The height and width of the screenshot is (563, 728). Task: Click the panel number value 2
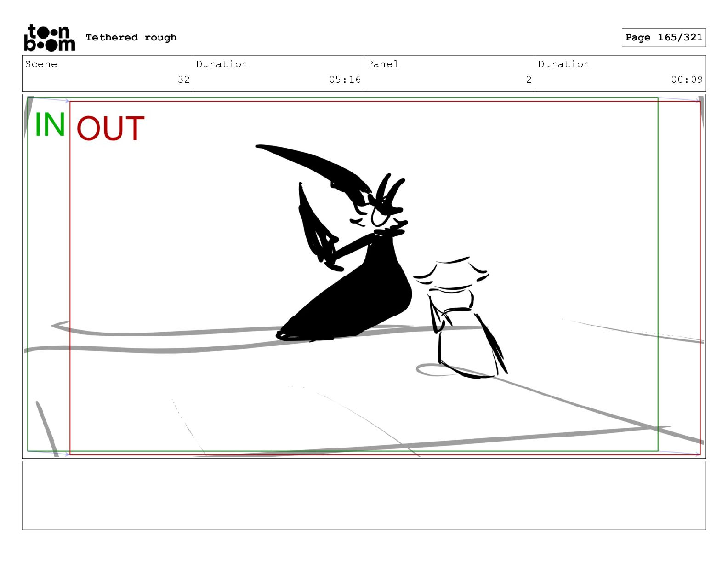tap(529, 80)
